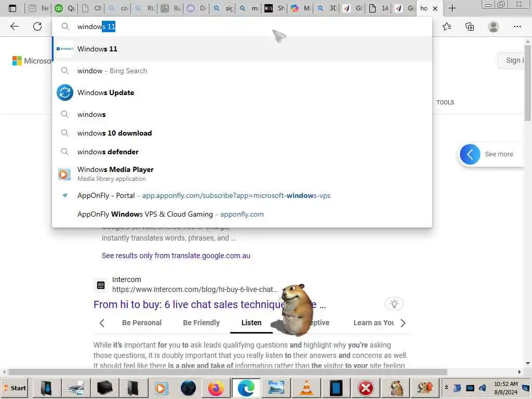Show hidden tray icons chevron

click(446, 388)
